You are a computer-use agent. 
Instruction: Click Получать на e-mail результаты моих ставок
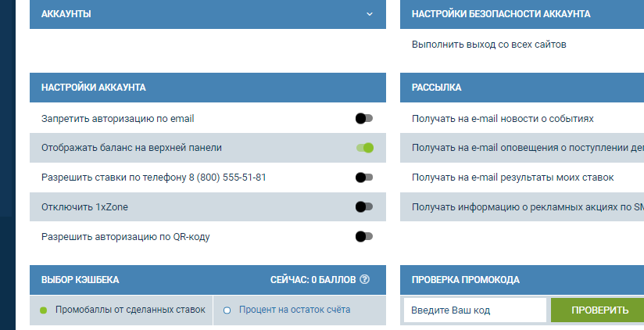point(512,178)
